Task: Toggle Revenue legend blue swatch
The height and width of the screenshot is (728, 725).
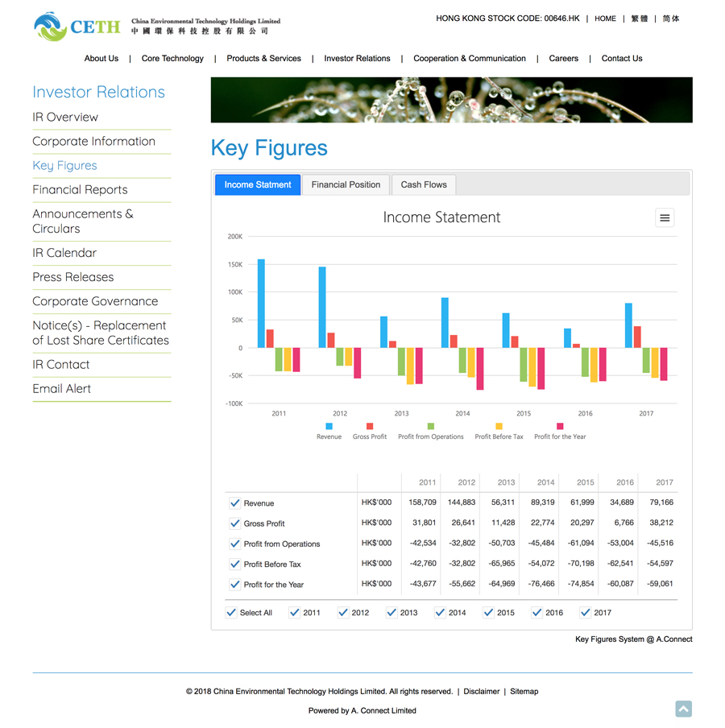Action: [x=329, y=426]
